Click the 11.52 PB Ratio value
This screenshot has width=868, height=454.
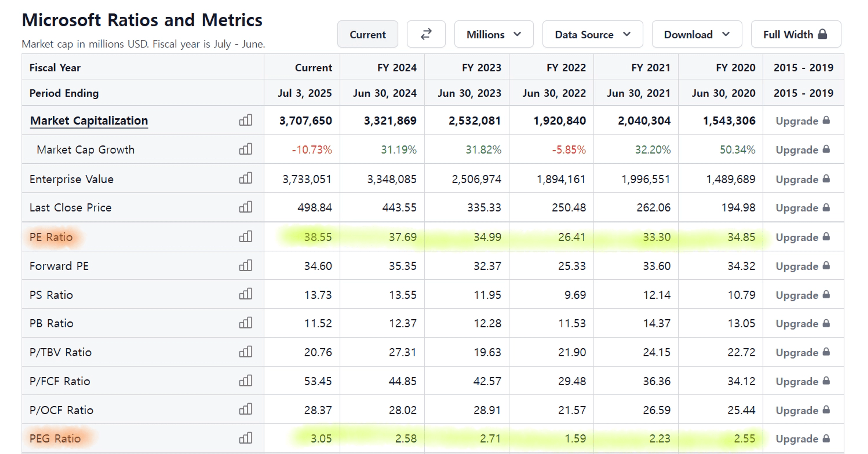point(318,323)
